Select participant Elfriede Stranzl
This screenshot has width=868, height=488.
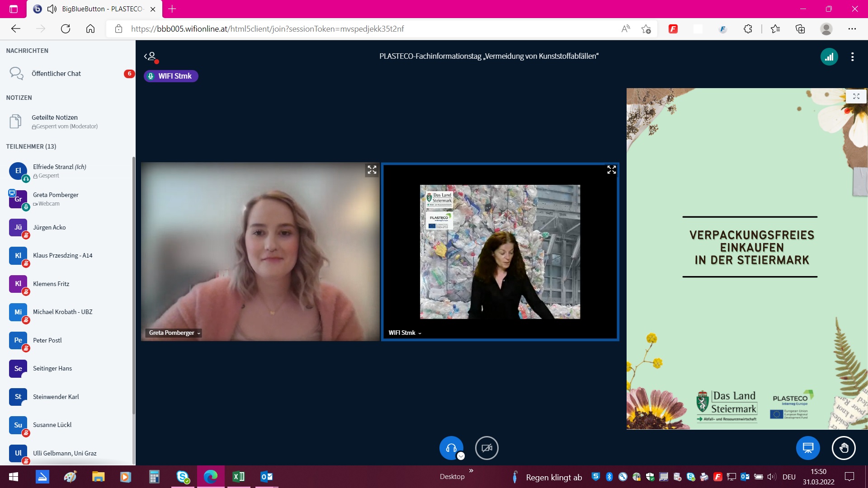68,171
